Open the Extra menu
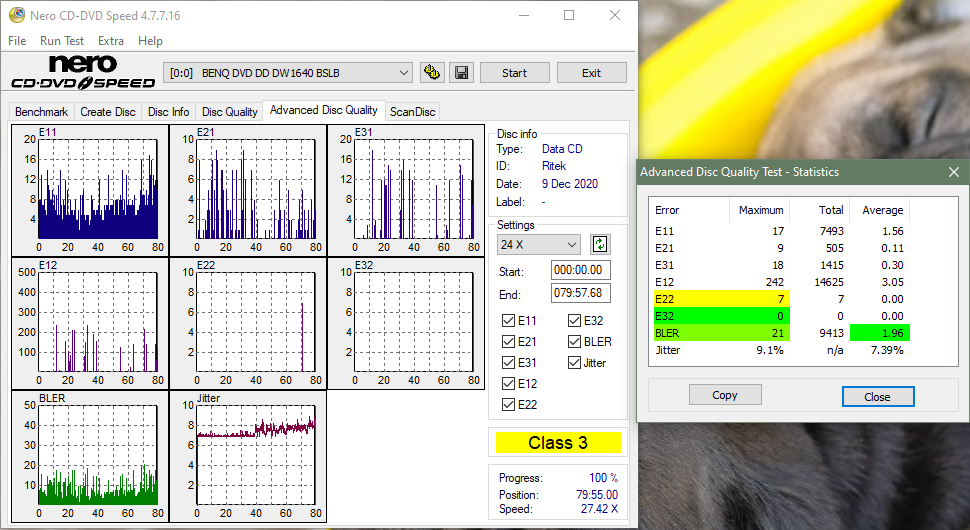The width and height of the screenshot is (970, 530). click(x=111, y=41)
